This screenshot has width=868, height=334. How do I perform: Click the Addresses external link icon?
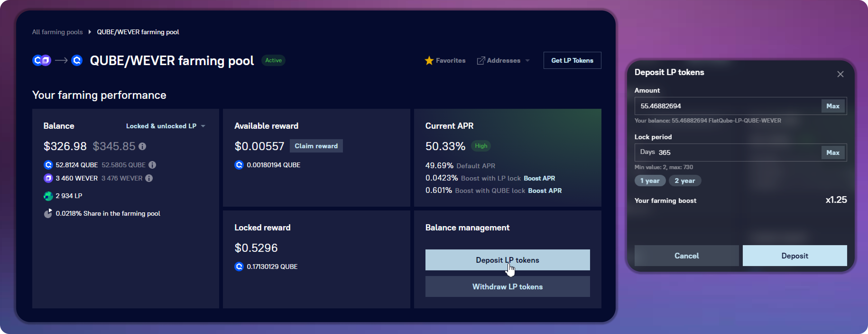point(481,60)
